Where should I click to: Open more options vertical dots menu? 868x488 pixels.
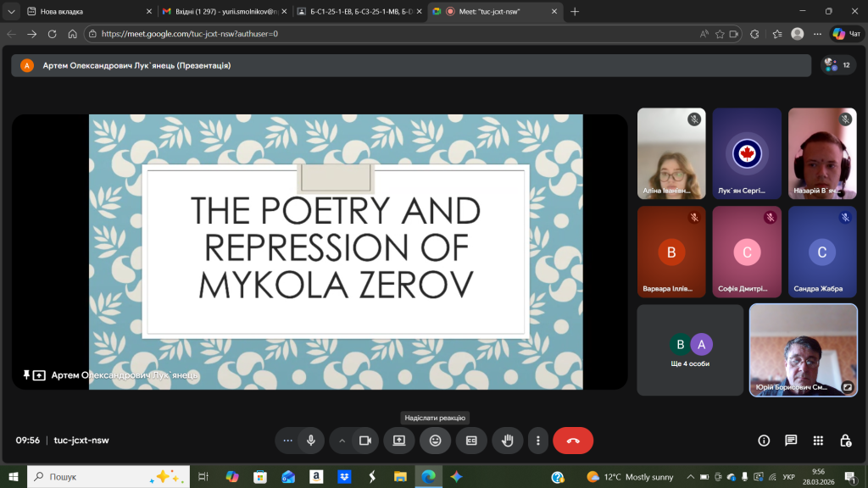(538, 441)
